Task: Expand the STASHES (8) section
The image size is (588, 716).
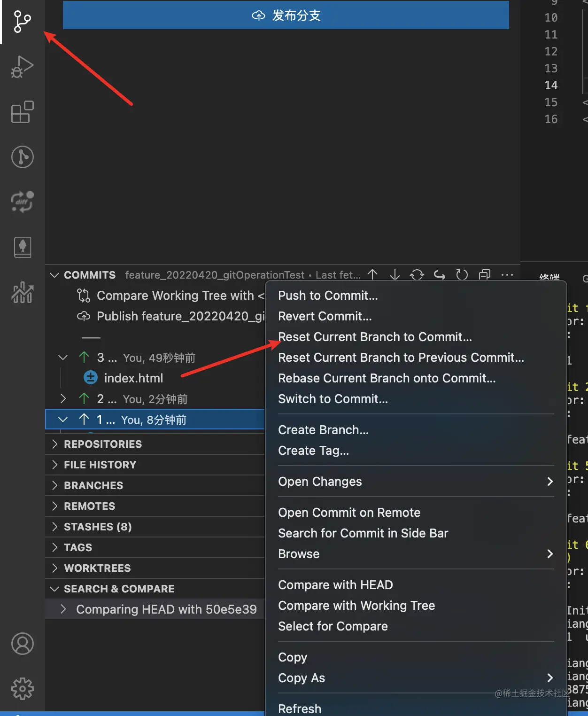Action: (x=97, y=527)
